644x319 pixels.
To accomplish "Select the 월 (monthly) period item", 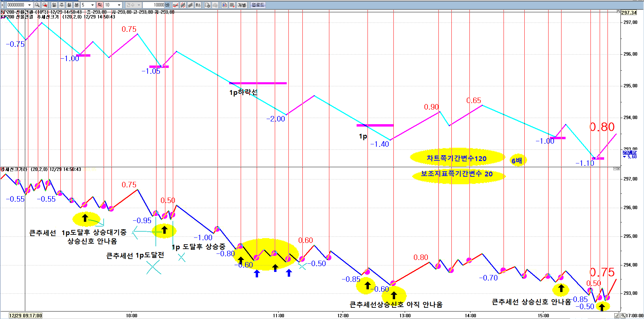I will click(69, 5).
